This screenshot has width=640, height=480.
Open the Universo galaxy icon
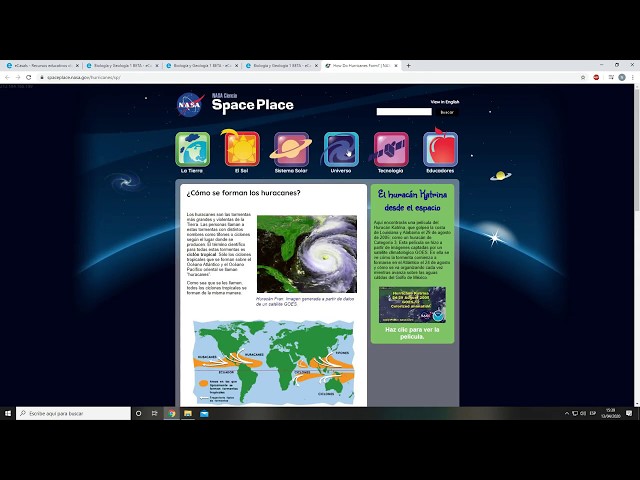[x=341, y=149]
